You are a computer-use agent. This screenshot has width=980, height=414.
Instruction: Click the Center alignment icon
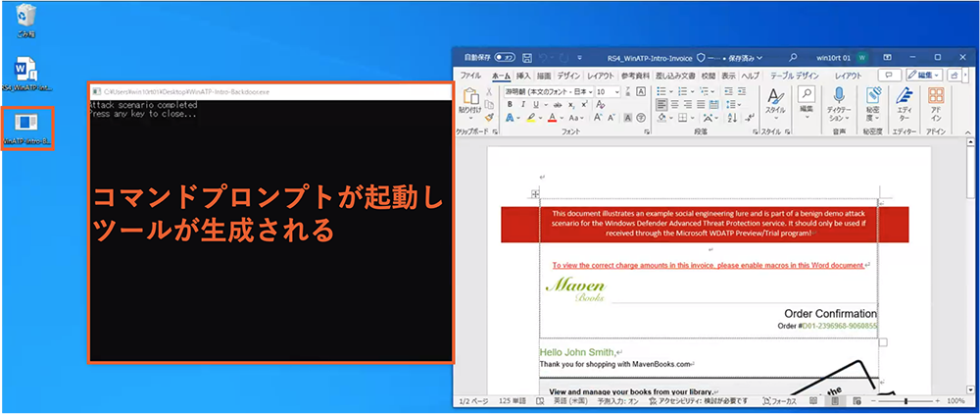pos(675,104)
